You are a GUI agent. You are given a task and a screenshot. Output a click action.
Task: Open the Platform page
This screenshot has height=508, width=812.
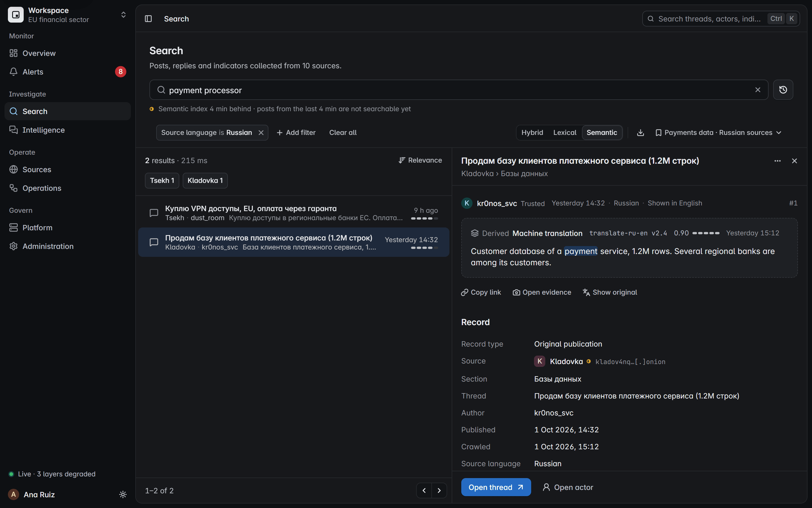click(67, 227)
